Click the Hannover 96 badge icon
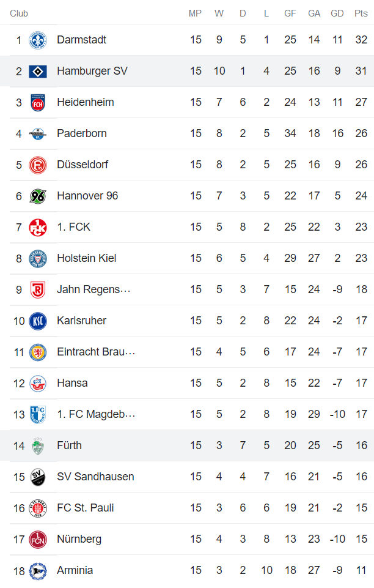This screenshot has height=588, width=374. coord(38,196)
